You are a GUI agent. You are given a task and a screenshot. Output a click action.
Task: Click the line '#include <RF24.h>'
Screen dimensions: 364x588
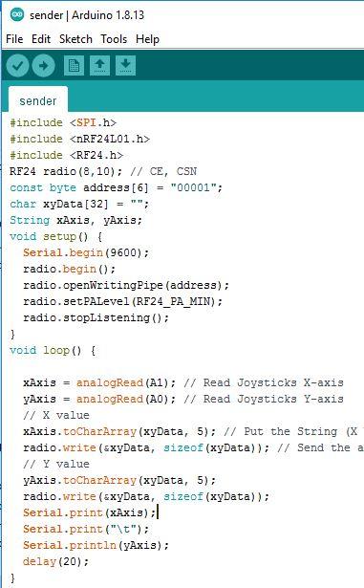point(66,155)
